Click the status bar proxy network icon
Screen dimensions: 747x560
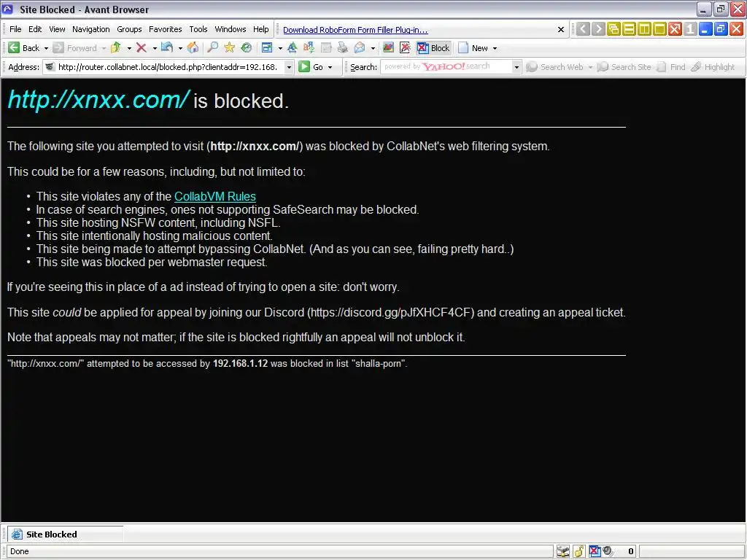click(x=563, y=551)
